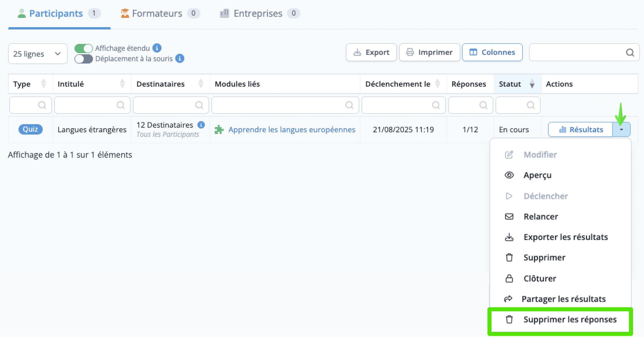Click the Export button

[371, 52]
